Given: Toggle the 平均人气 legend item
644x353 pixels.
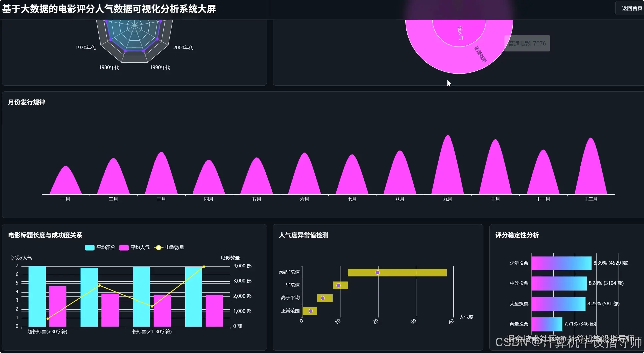Looking at the screenshot, I should coord(135,247).
